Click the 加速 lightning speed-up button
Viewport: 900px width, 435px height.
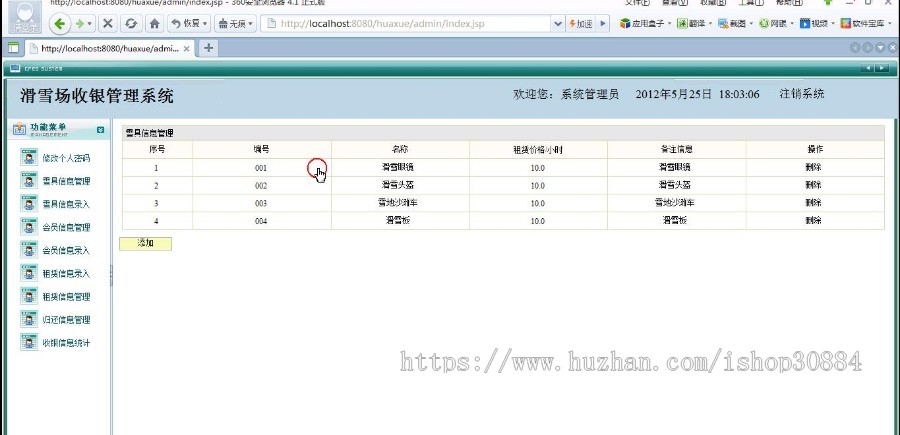pyautogui.click(x=581, y=24)
